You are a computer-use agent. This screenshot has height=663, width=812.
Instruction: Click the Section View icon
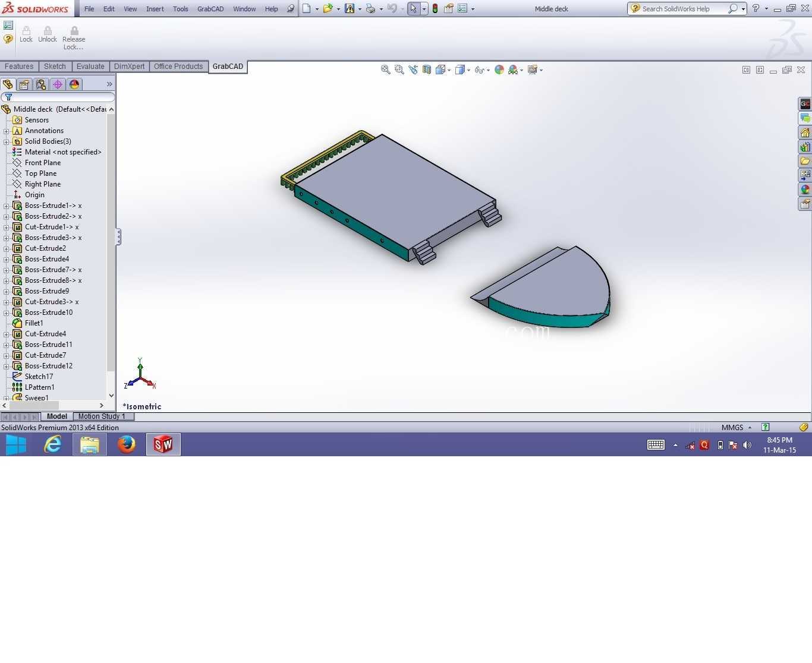click(427, 70)
